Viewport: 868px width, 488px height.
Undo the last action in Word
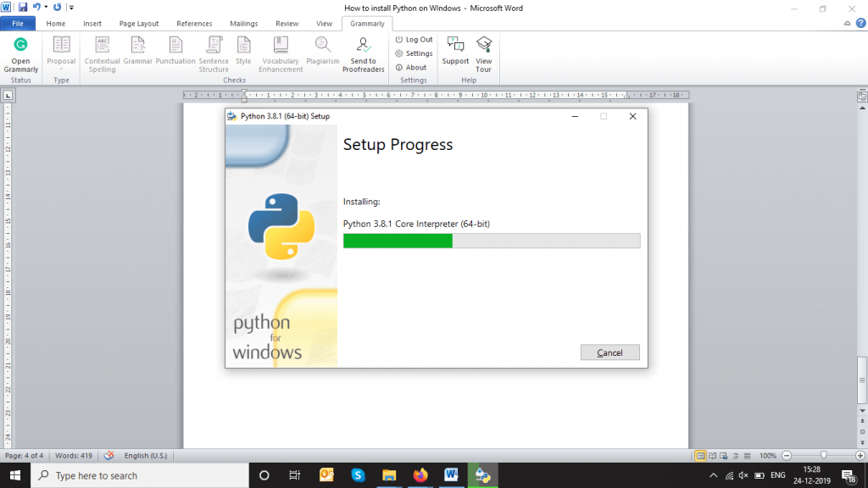click(x=36, y=7)
